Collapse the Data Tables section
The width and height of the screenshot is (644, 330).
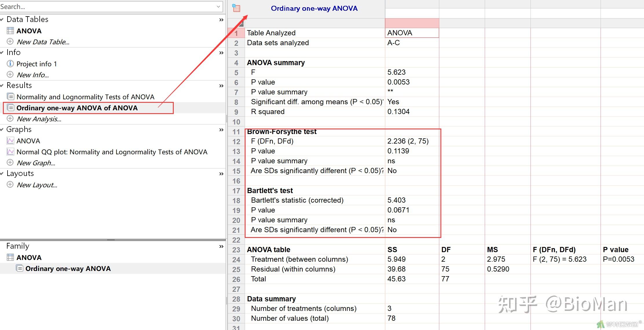pyautogui.click(x=2, y=19)
